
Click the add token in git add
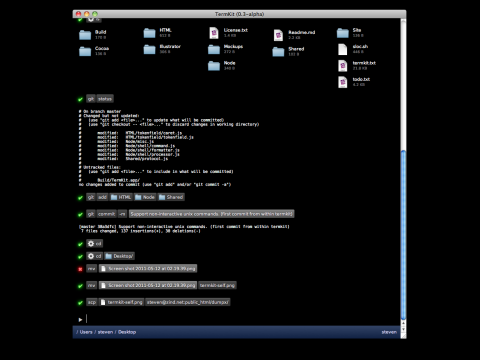point(102,197)
